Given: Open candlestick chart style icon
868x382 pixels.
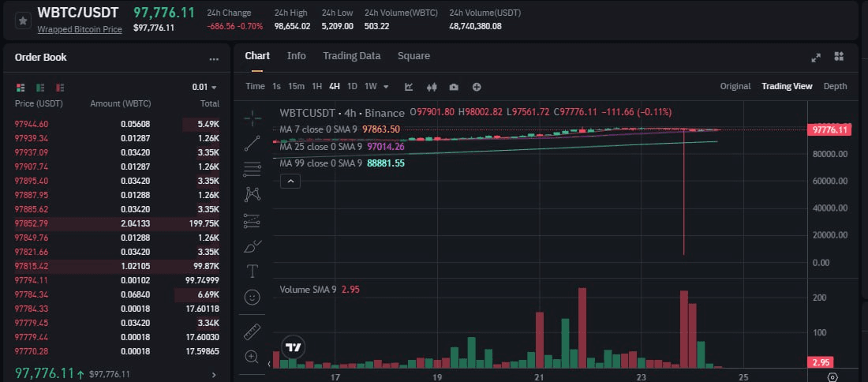Looking at the screenshot, I should [432, 86].
